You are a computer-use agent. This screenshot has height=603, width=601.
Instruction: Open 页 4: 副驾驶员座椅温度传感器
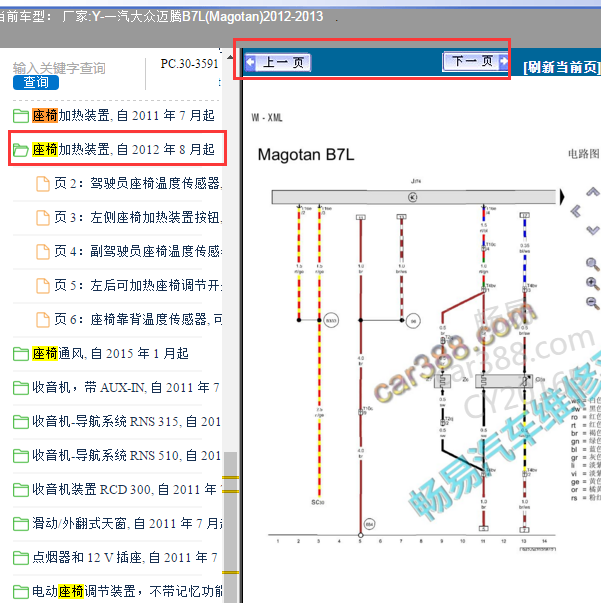129,251
